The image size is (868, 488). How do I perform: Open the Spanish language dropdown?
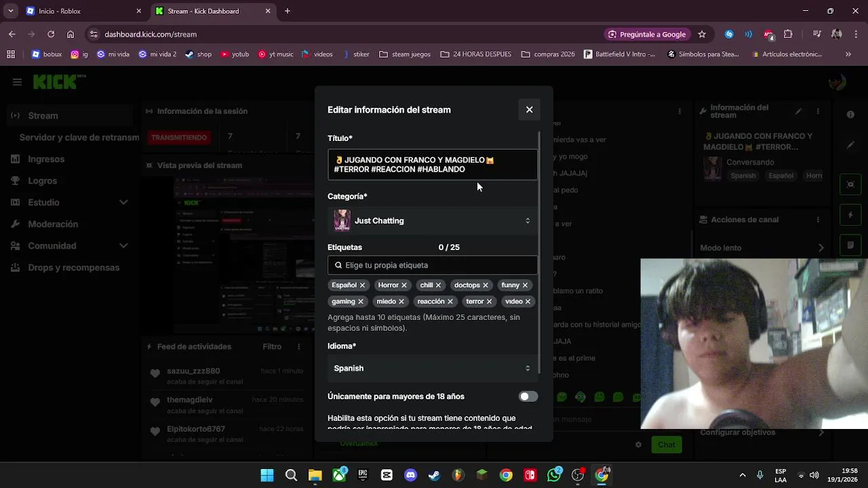(433, 368)
